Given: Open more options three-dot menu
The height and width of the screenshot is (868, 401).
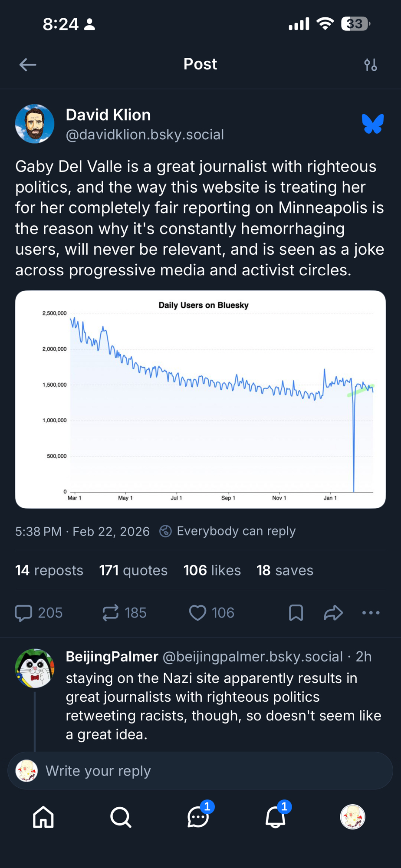Looking at the screenshot, I should click(371, 613).
